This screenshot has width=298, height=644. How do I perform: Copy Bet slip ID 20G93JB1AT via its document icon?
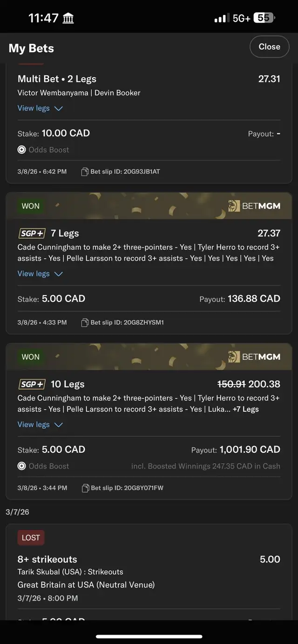point(85,171)
